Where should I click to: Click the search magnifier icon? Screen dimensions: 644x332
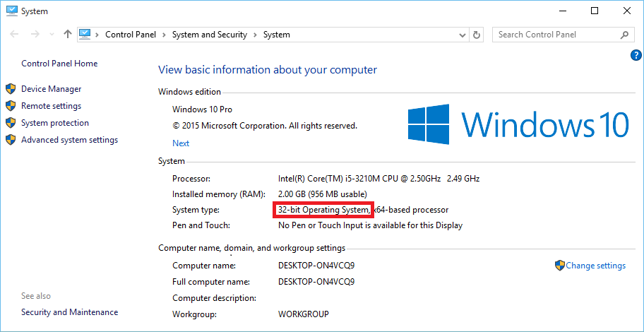[x=624, y=35]
